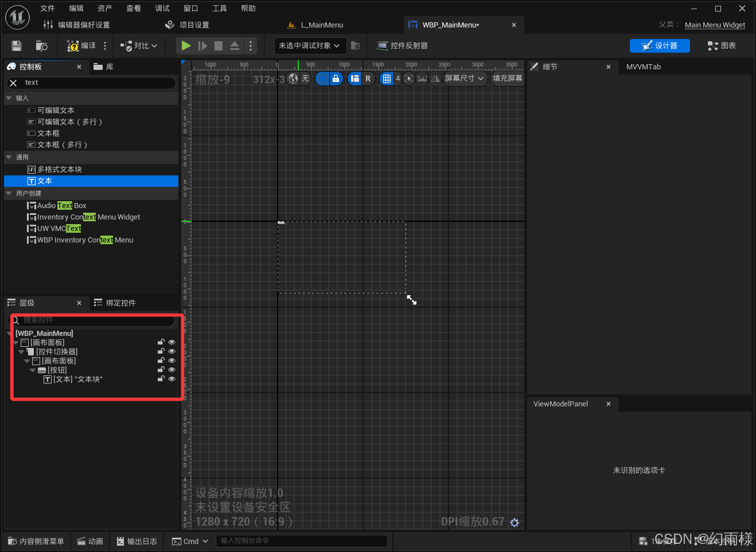Click the R render transform button
Image resolution: width=756 pixels, height=552 pixels.
click(x=368, y=79)
